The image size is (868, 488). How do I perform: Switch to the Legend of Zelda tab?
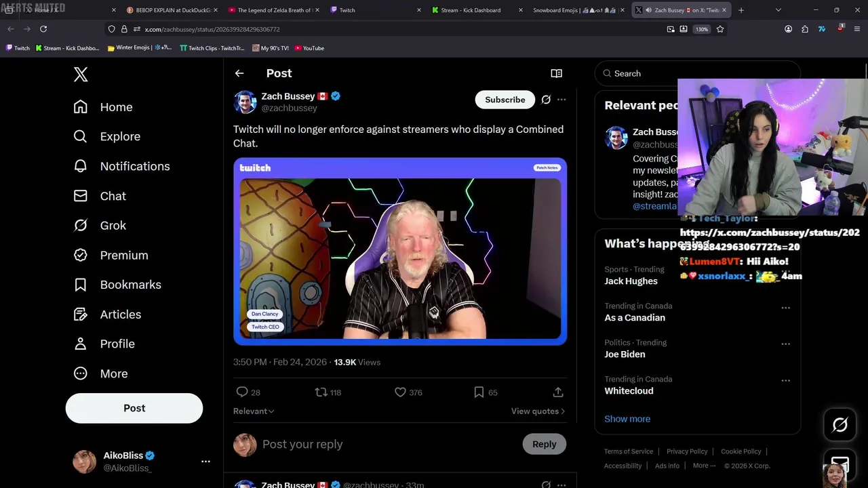[x=273, y=10]
